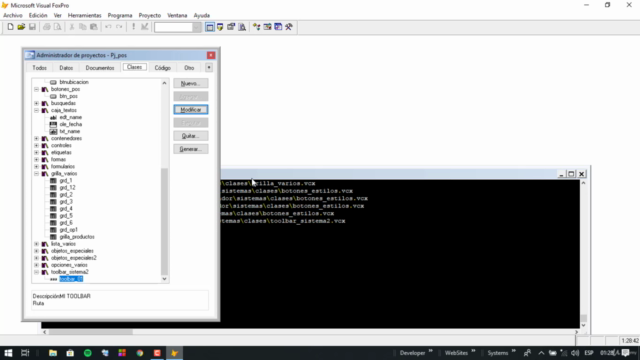The image size is (640, 360).
Task: Open the Ventana menu
Action: pos(177,16)
